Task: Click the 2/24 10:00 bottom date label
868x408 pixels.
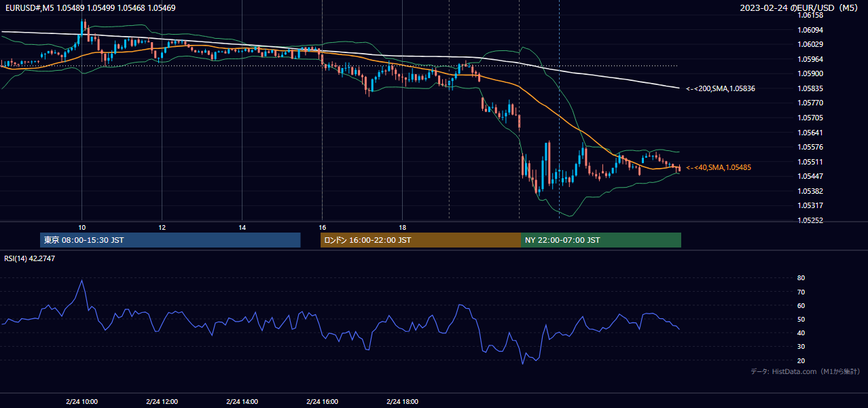Action: [x=82, y=401]
